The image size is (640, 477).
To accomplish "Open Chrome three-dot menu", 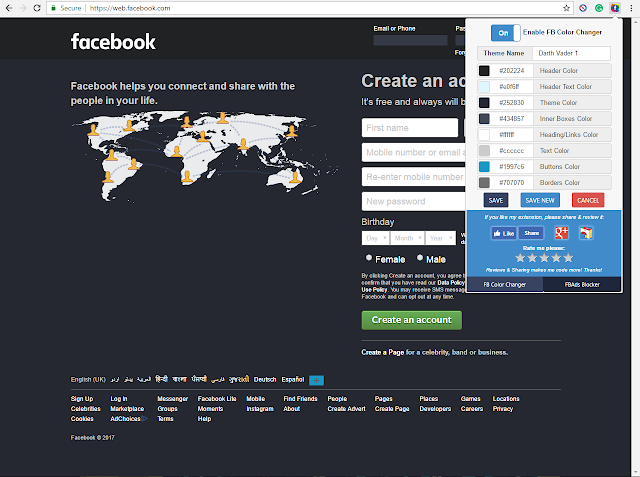I will tap(631, 8).
